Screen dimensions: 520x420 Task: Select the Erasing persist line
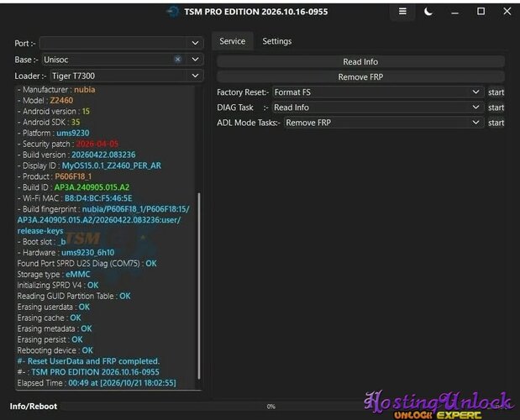click(x=50, y=339)
